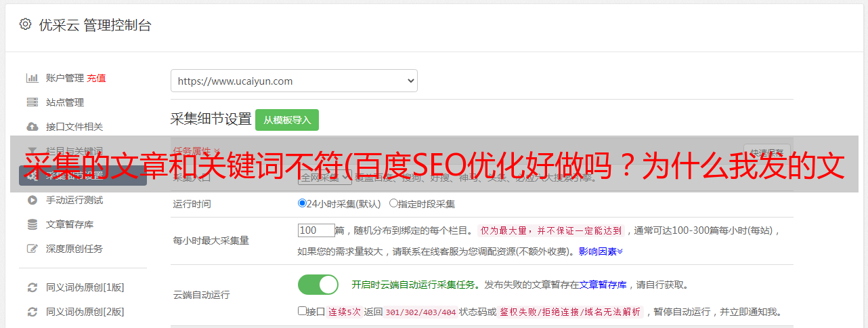The image size is (868, 328).
Task: Click the 优采云 管理控制台 title
Action: tap(95, 25)
